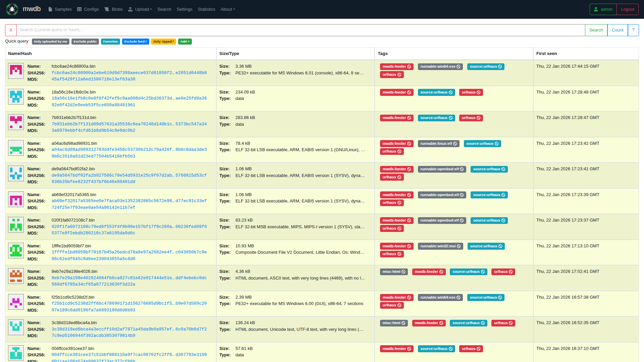Open the Upload dropdown menu
The height and width of the screenshot is (362, 644).
click(140, 9)
